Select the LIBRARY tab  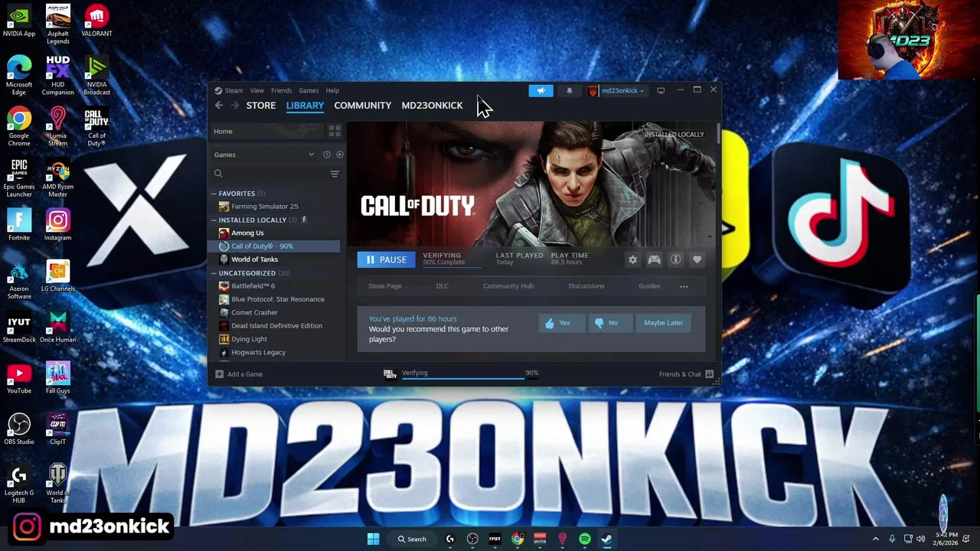305,106
